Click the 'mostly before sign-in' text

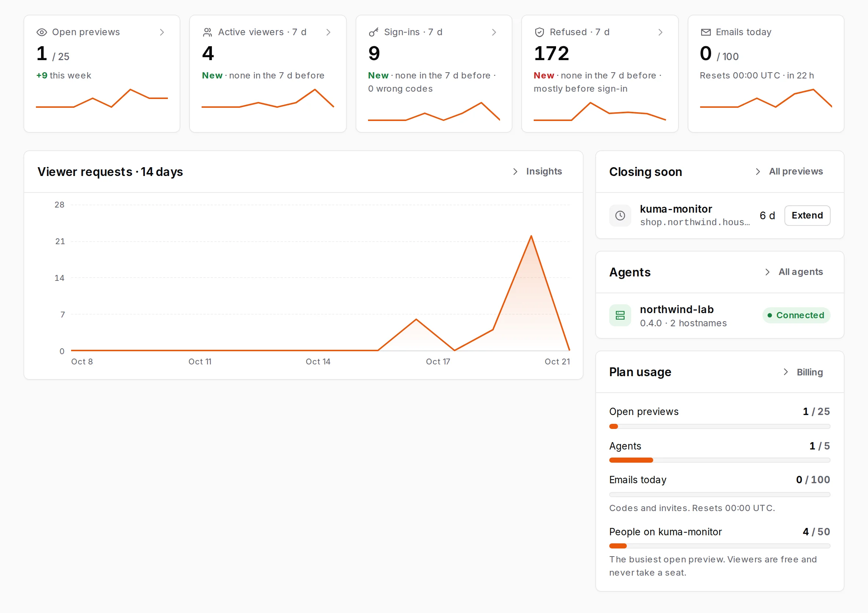pos(580,88)
